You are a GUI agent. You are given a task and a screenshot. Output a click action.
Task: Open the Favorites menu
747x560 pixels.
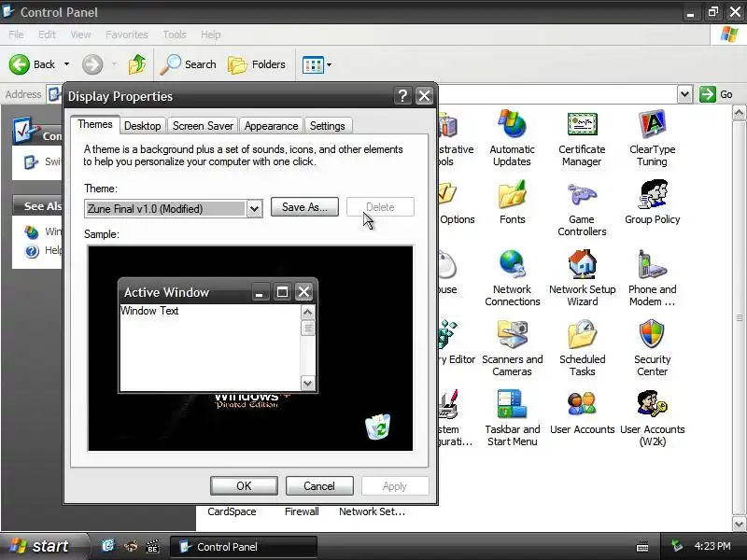[x=127, y=35]
